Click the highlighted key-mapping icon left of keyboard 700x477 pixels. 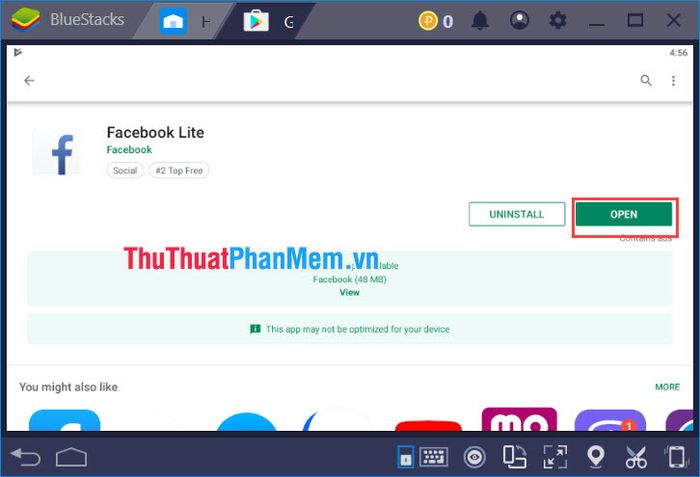pos(405,457)
